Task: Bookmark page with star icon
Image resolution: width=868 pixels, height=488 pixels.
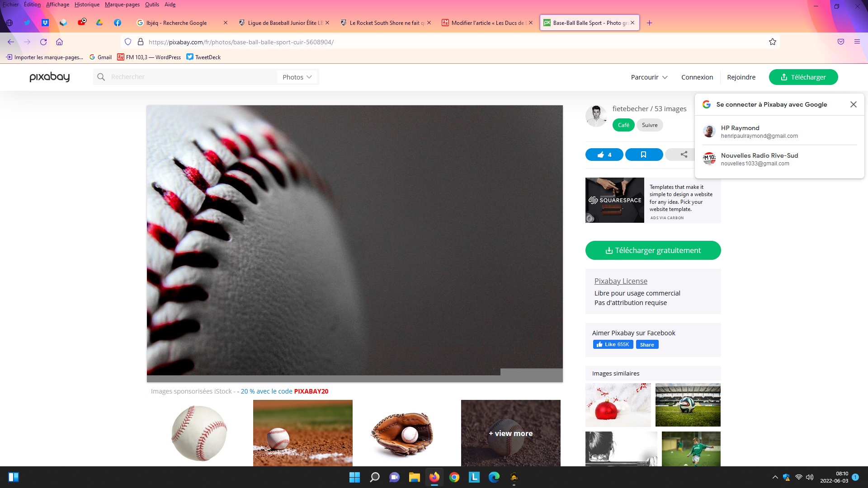Action: pos(772,42)
